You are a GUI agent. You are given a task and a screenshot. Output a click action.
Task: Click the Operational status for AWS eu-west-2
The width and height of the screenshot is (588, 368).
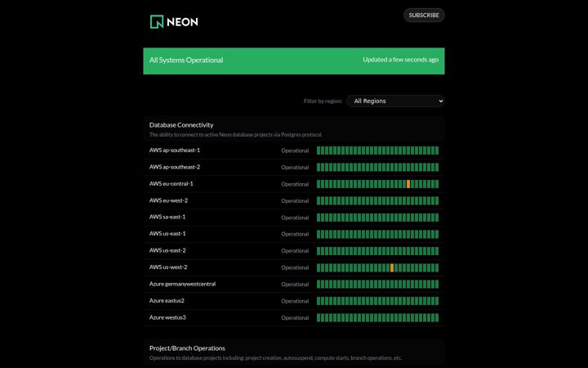click(x=295, y=201)
